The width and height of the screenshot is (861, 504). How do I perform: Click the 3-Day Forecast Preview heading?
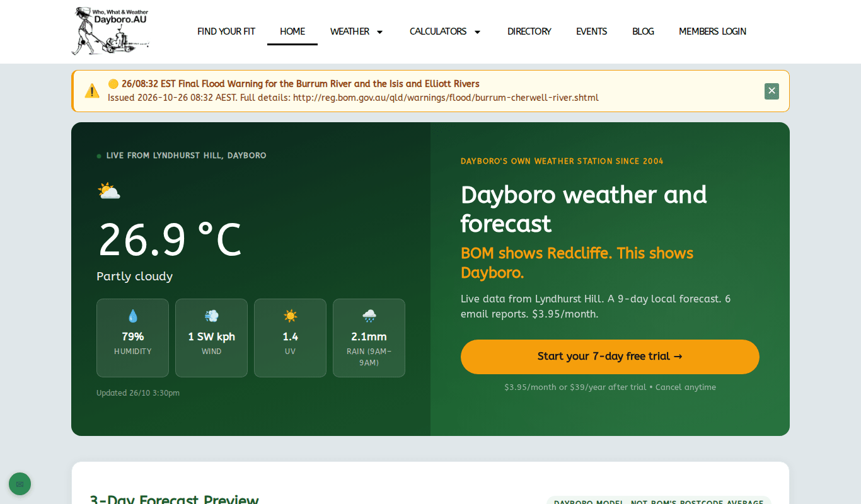[x=174, y=500]
